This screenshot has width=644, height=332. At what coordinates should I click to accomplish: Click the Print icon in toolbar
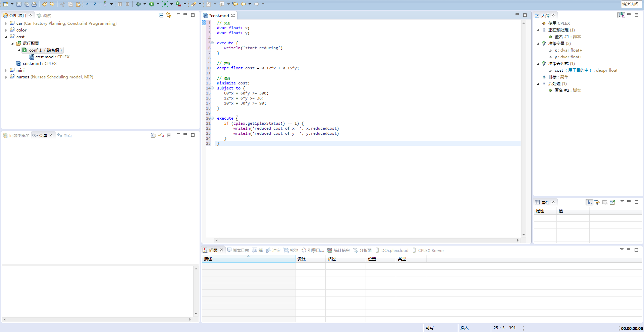pyautogui.click(x=34, y=4)
